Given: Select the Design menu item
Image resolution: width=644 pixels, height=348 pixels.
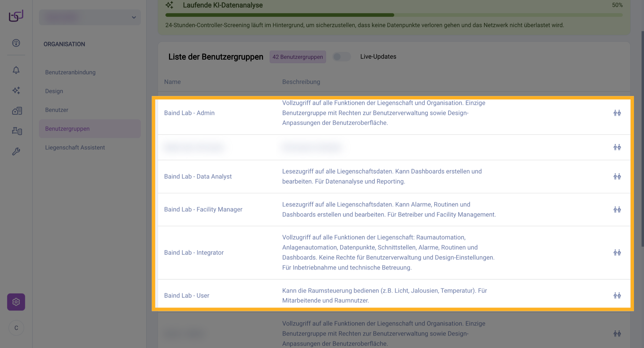Looking at the screenshot, I should pos(54,91).
